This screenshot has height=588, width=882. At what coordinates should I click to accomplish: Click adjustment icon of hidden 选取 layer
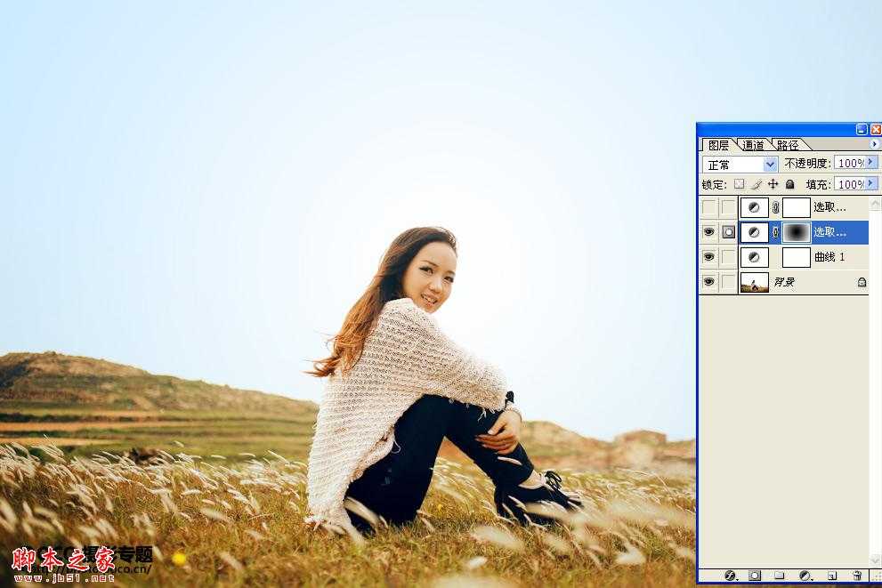[754, 207]
